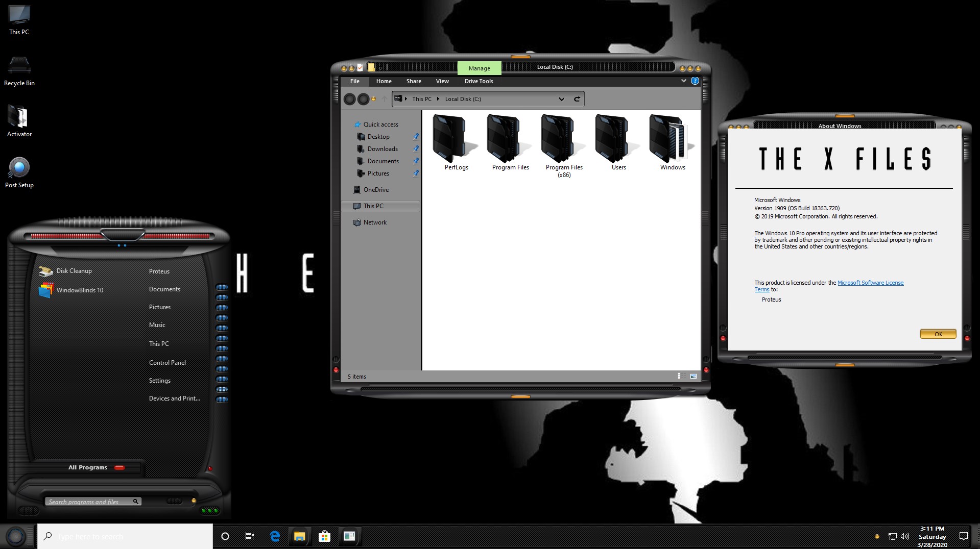Expand the Minimize ribbon chevron
This screenshot has width=980, height=549.
pos(684,81)
